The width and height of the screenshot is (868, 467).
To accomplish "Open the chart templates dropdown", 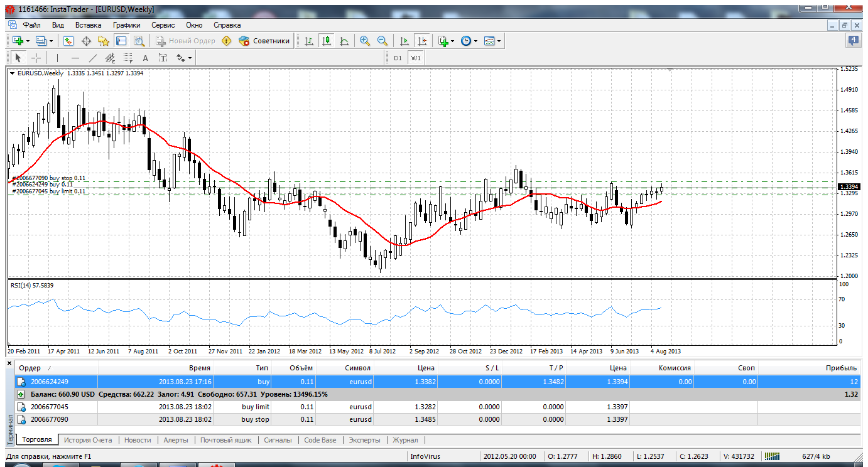I will [499, 41].
